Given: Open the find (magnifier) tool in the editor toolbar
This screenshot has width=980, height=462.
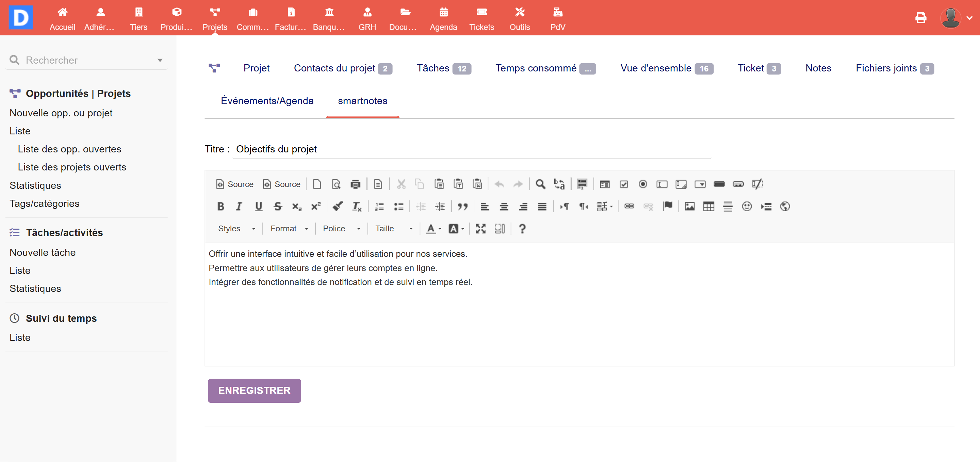Looking at the screenshot, I should (540, 184).
